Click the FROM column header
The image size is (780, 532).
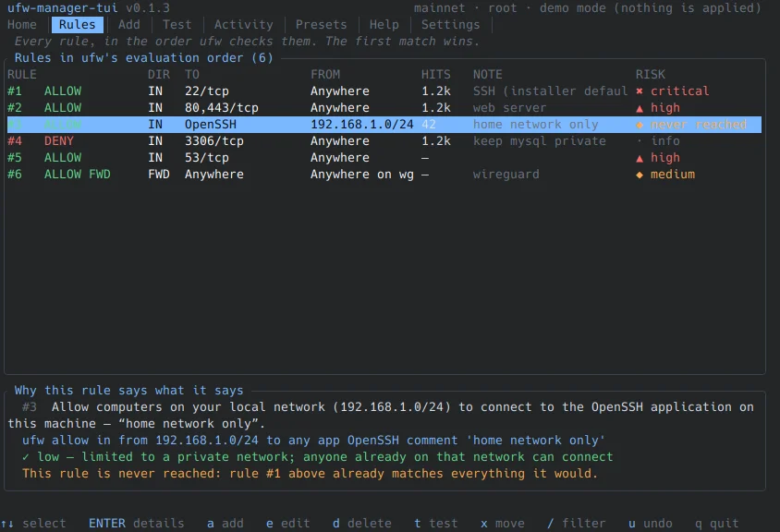325,75
